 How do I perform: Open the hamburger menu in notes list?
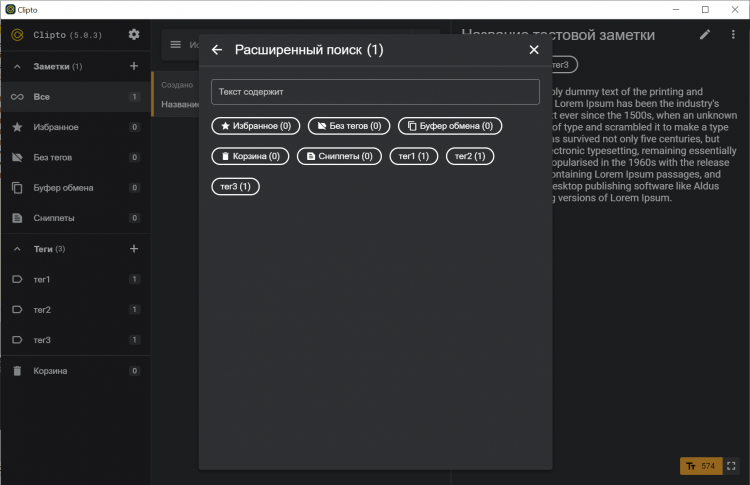pyautogui.click(x=176, y=44)
